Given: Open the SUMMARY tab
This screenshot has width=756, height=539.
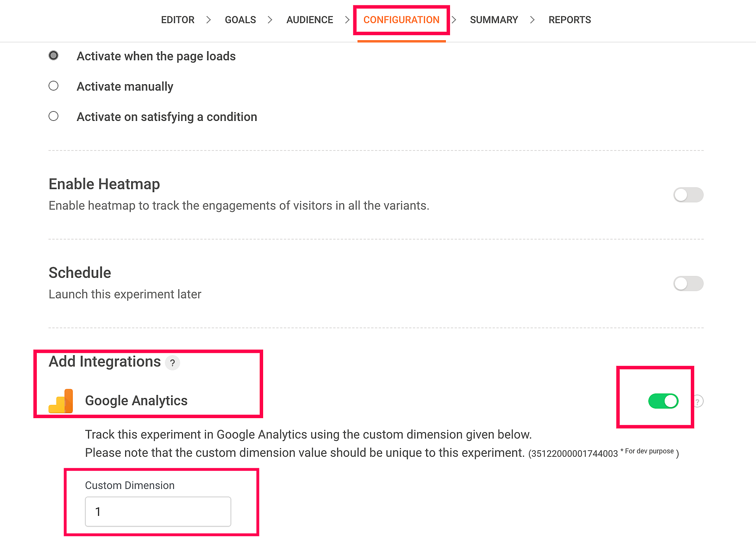Looking at the screenshot, I should 494,20.
